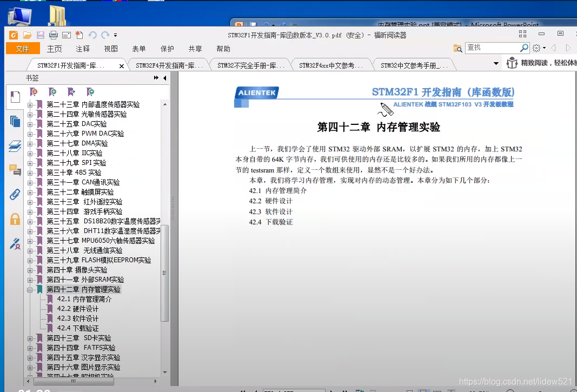
Task: Open the 保护 ribbon tab
Action: pos(167,49)
